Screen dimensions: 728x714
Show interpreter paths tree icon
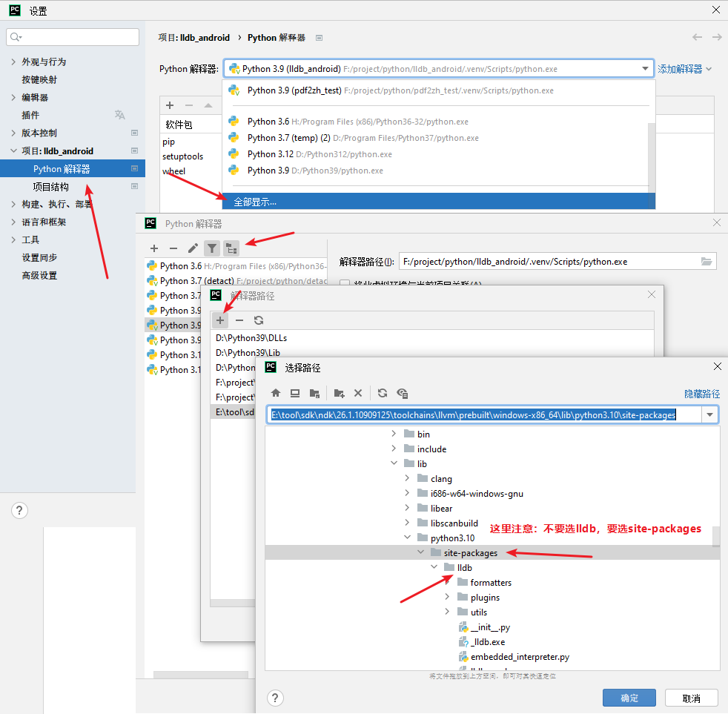231,248
